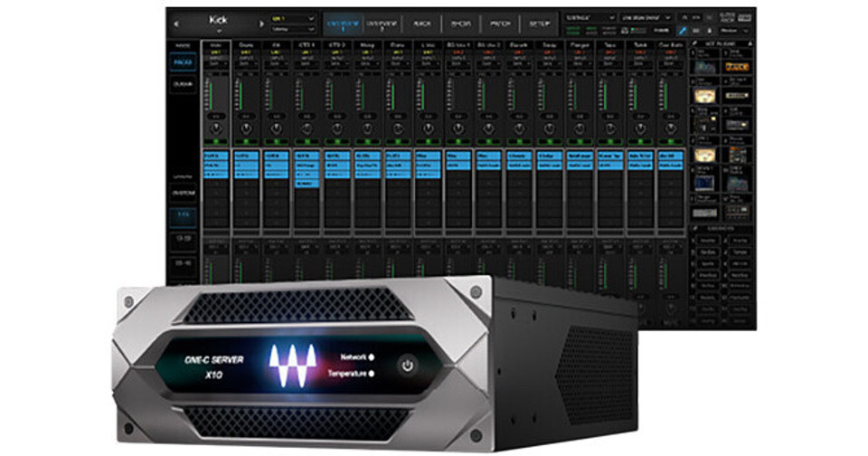Image resolution: width=868 pixels, height=456 pixels.
Task: Open the VU meter plugin in slot 3
Action: point(706,96)
